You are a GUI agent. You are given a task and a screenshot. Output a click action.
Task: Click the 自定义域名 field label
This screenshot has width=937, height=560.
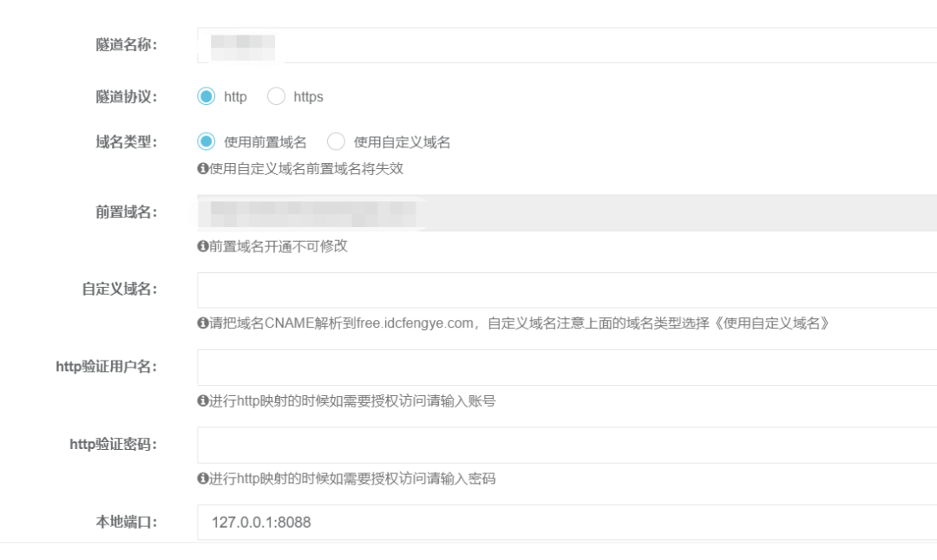120,290
